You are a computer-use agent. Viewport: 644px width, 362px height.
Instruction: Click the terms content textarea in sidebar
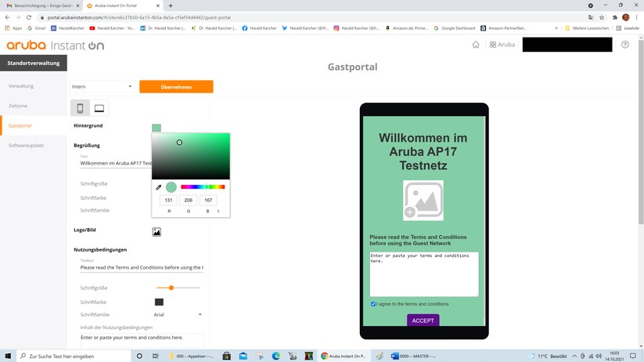142,340
